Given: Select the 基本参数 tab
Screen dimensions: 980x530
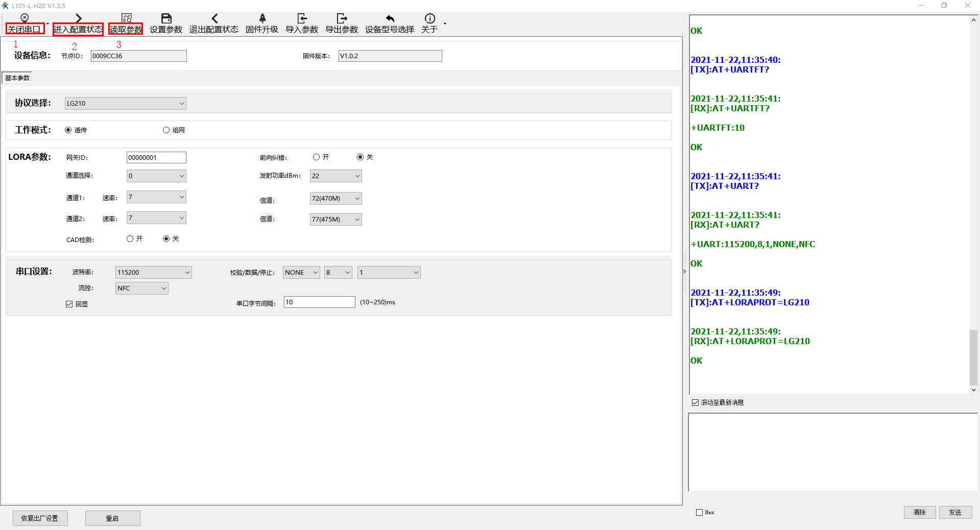Looking at the screenshot, I should click(x=17, y=78).
